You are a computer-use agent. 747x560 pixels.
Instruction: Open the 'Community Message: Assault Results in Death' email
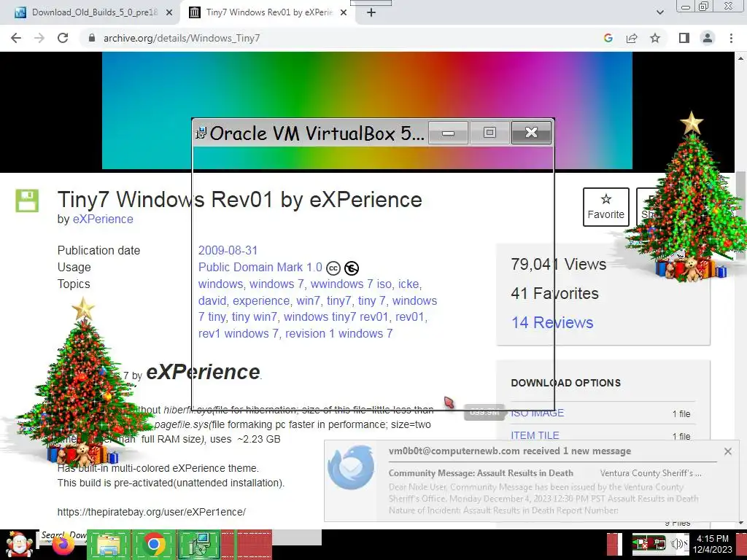tap(481, 472)
